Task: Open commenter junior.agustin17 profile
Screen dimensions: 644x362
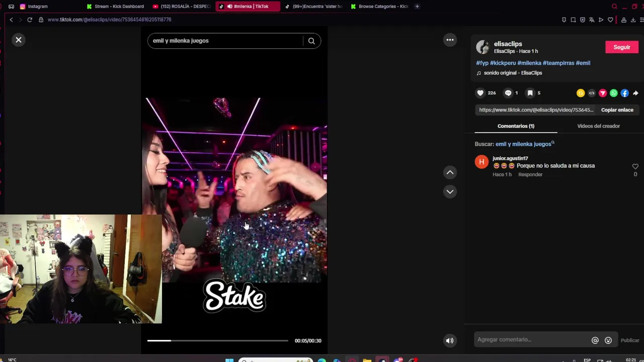Action: pos(510,158)
